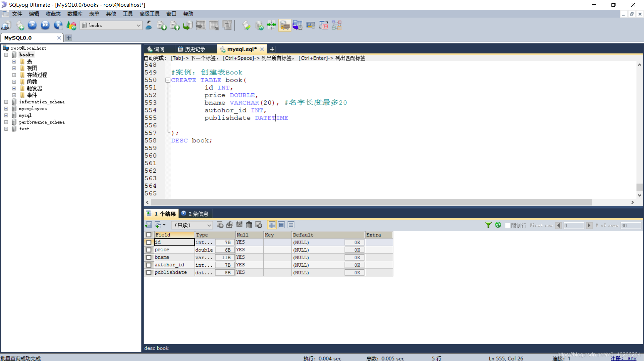Insert a new row in result
Image resolution: width=644 pixels, height=361 pixels.
[220, 225]
